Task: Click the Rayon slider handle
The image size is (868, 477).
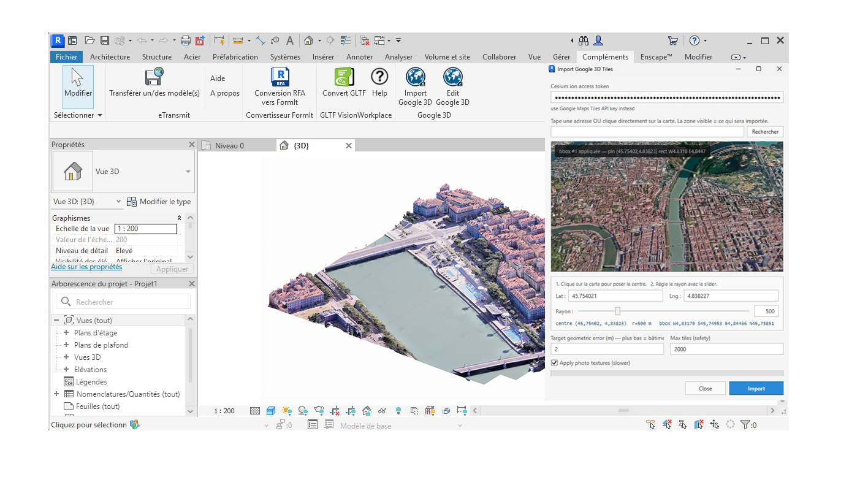Action: point(618,311)
